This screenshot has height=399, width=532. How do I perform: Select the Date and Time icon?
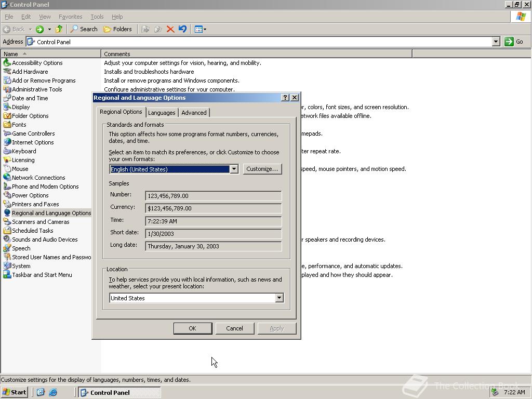(7, 98)
